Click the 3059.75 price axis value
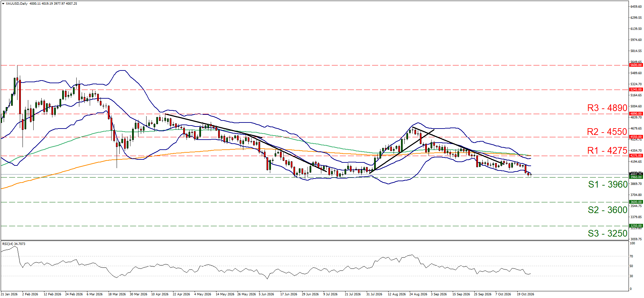This screenshot has width=644, height=298. pyautogui.click(x=635, y=239)
